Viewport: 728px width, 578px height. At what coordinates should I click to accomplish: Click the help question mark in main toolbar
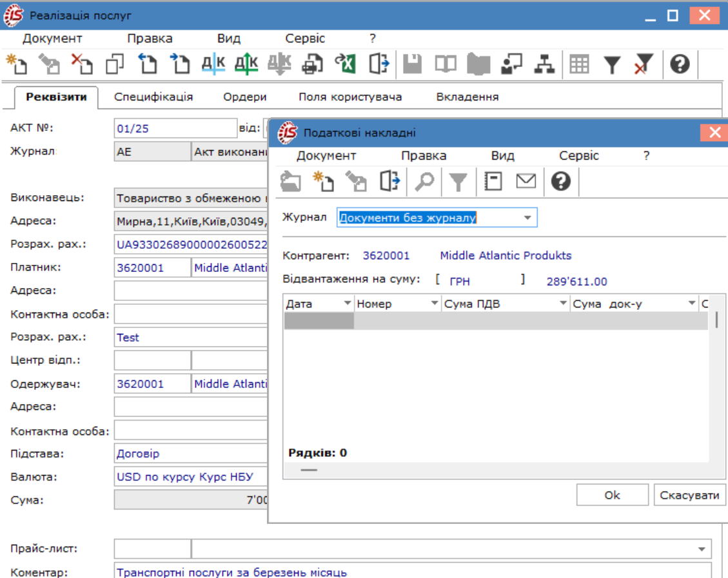click(x=679, y=64)
